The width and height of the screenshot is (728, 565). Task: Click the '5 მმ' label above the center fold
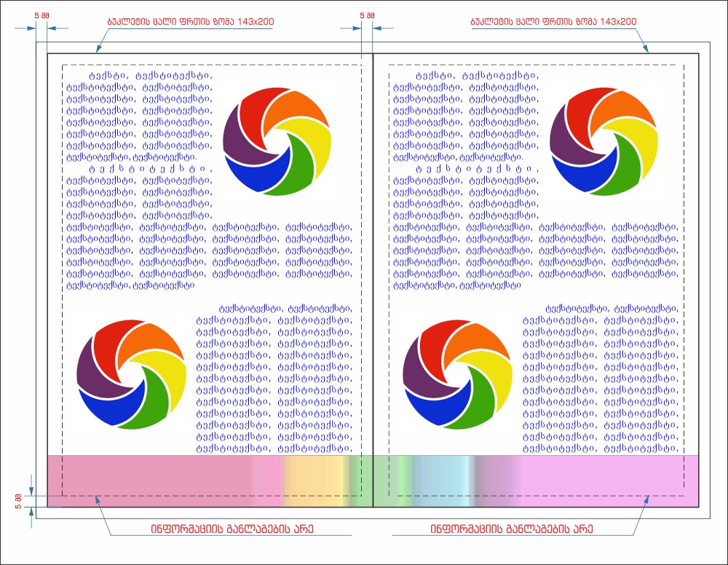[x=367, y=15]
